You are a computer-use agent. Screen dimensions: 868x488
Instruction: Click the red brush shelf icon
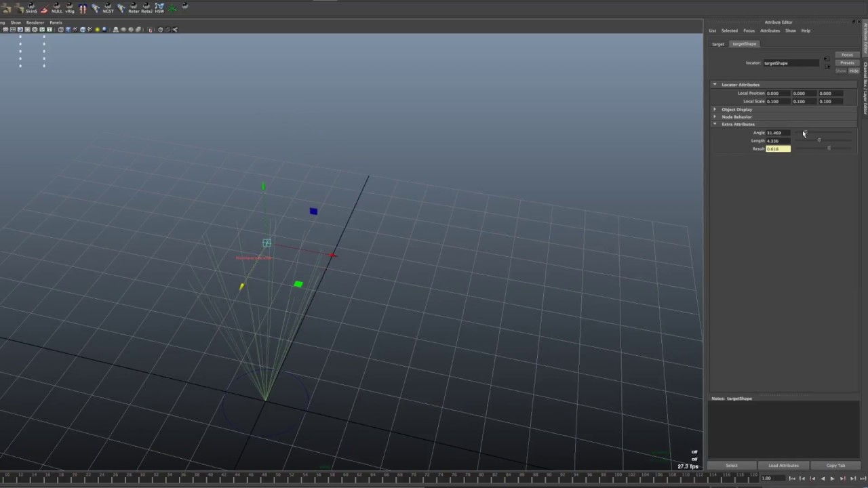click(x=44, y=9)
